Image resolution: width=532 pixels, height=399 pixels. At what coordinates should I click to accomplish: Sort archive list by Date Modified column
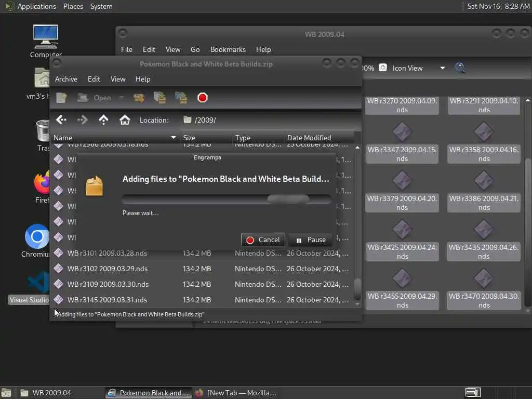[320, 138]
